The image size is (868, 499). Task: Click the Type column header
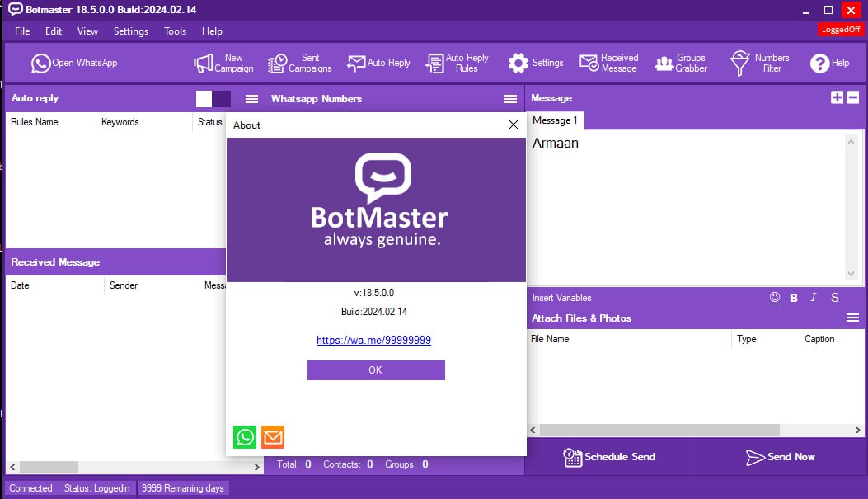tap(766, 339)
